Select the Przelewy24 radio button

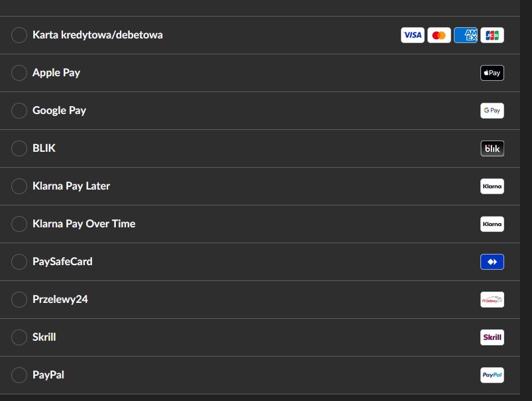tap(19, 300)
